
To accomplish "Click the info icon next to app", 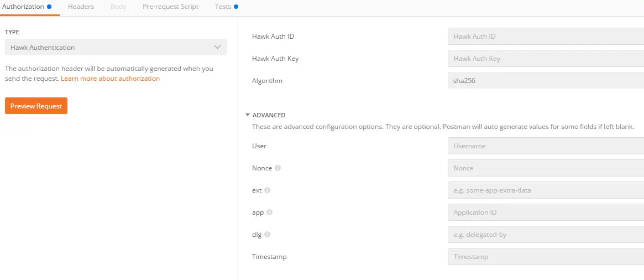I will (x=270, y=212).
